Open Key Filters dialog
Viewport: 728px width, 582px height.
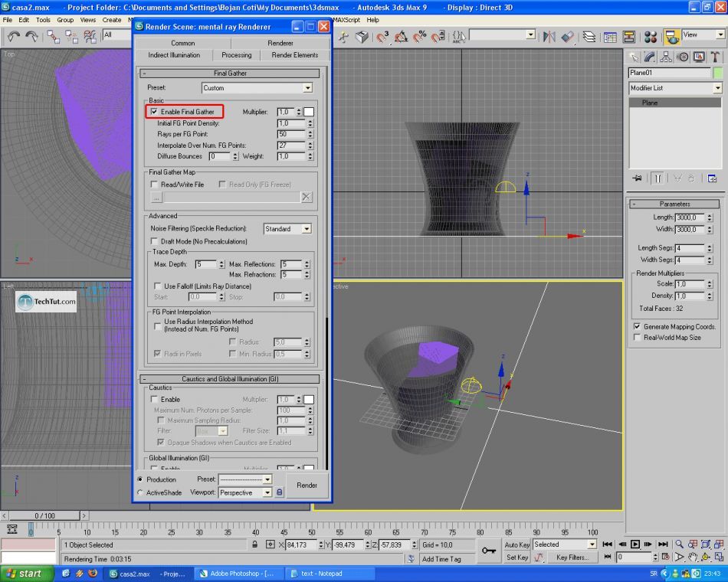(x=572, y=557)
